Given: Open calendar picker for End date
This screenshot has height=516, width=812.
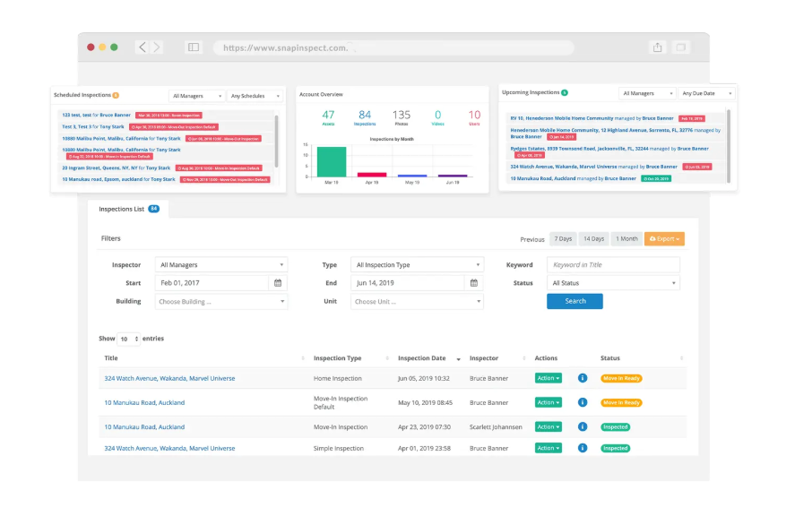Looking at the screenshot, I should (x=474, y=283).
